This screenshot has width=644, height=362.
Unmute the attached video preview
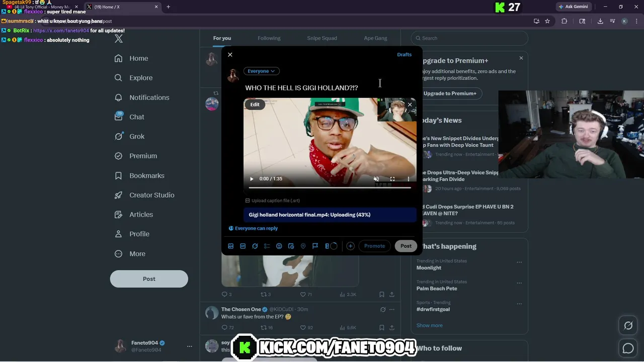coord(376,179)
